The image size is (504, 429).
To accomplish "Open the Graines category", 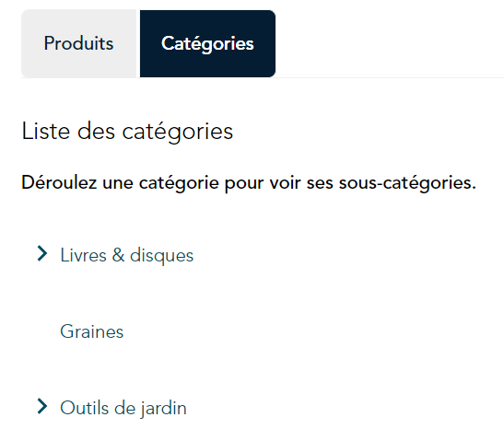I will pos(91,331).
